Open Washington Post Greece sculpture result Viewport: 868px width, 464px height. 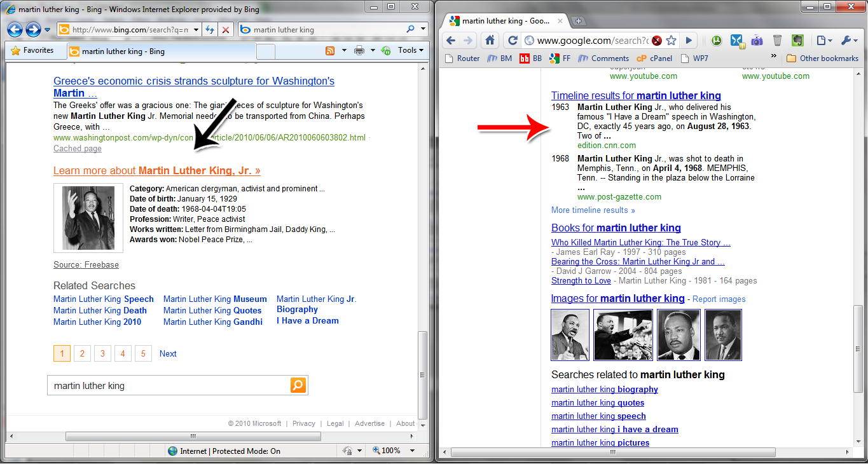click(194, 87)
